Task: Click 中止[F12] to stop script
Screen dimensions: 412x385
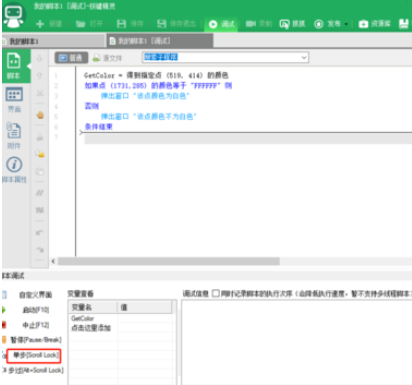Action: click(36, 325)
